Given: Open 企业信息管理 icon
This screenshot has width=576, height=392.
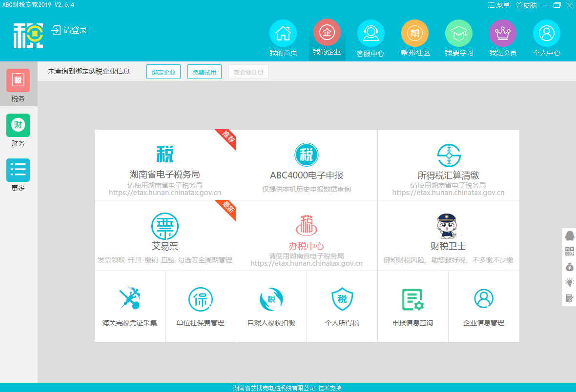Looking at the screenshot, I should tap(483, 306).
